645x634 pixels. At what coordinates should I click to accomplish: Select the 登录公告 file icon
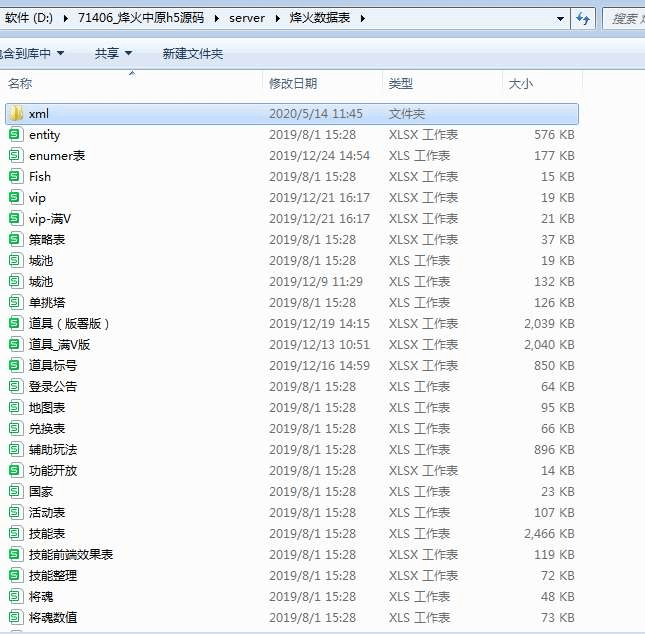tap(15, 386)
